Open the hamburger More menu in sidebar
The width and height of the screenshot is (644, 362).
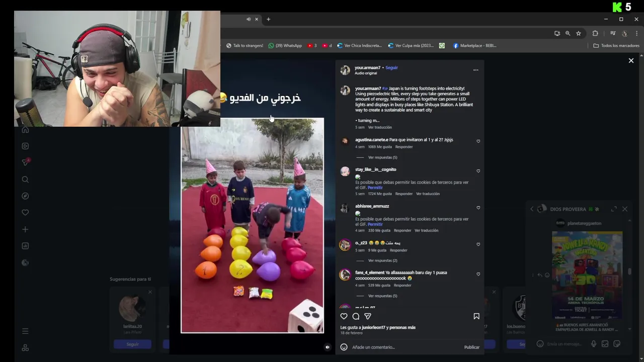click(25, 331)
